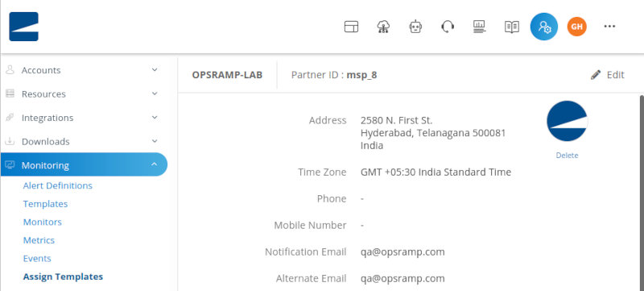Expand the Resources section chevron
This screenshot has width=644, height=291.
155,94
